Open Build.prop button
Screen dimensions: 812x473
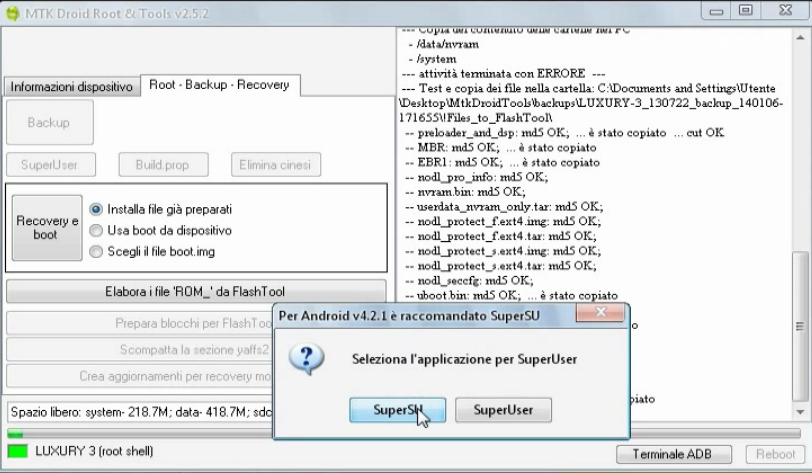coord(163,165)
